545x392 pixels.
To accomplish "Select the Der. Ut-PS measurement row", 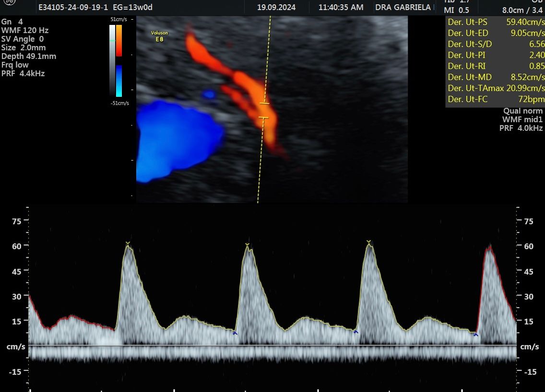I will (x=495, y=22).
